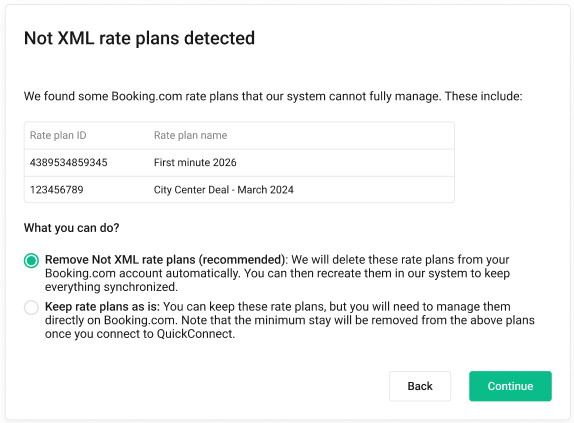Image resolution: width=574 pixels, height=423 pixels.
Task: Click the Rate plan ID column header
Action: [58, 135]
